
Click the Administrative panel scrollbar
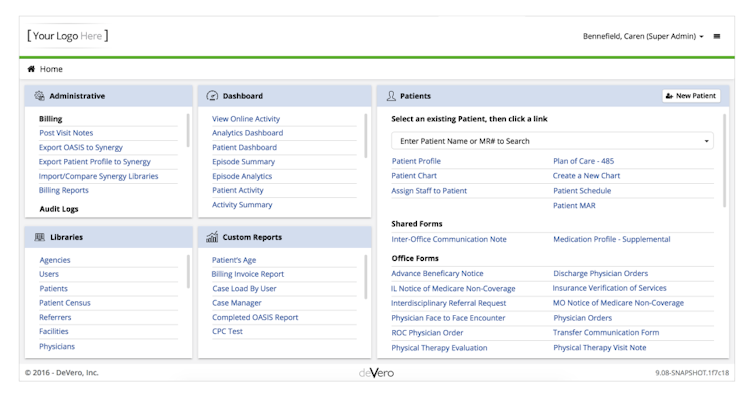coord(188,131)
